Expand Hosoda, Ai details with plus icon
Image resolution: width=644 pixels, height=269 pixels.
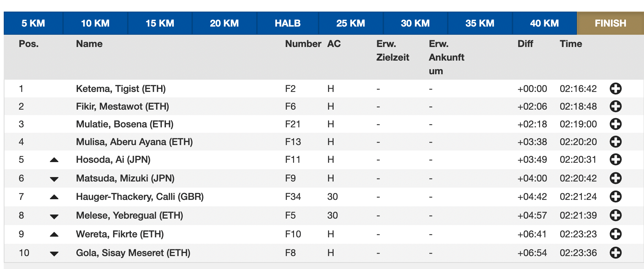pos(615,160)
